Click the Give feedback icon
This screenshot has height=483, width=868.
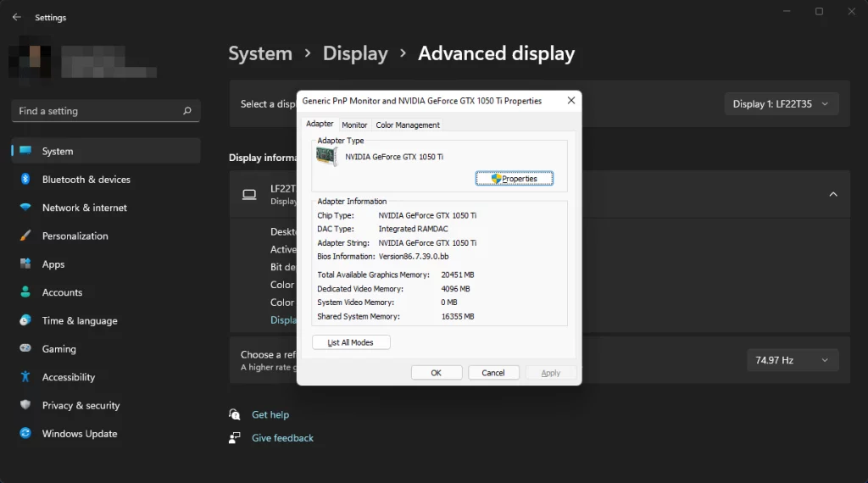click(234, 437)
